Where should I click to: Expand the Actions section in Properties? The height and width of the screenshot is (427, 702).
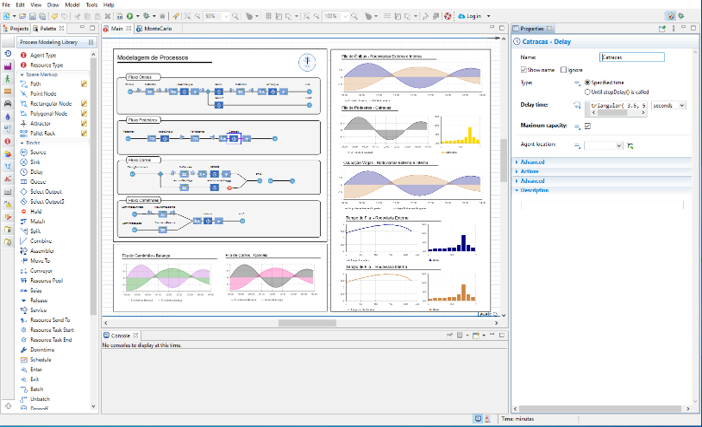click(x=530, y=171)
